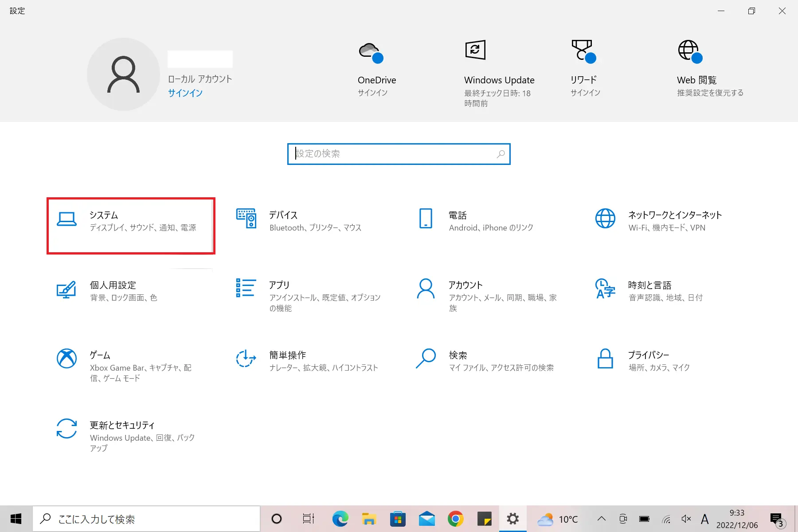Click the text 背景、ロック画面、色

tap(124, 297)
